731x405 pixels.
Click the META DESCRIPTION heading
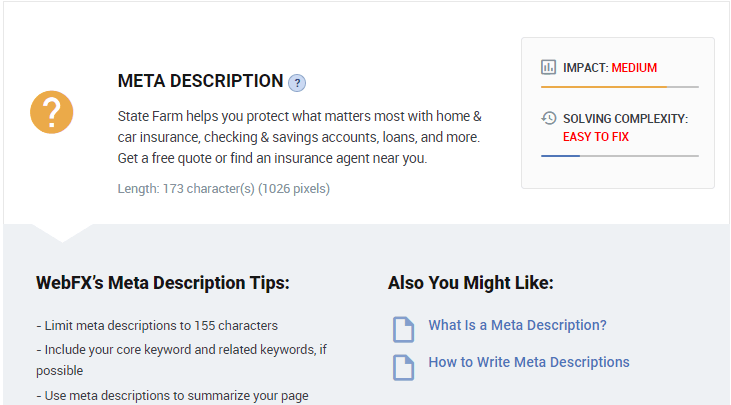tap(200, 81)
